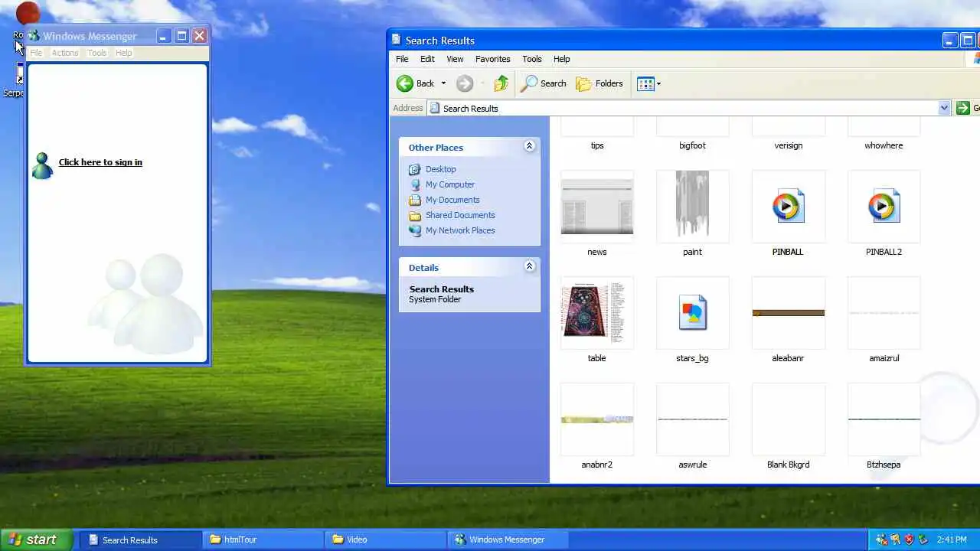This screenshot has width=980, height=551.
Task: Click the system tray clock
Action: coord(952,540)
